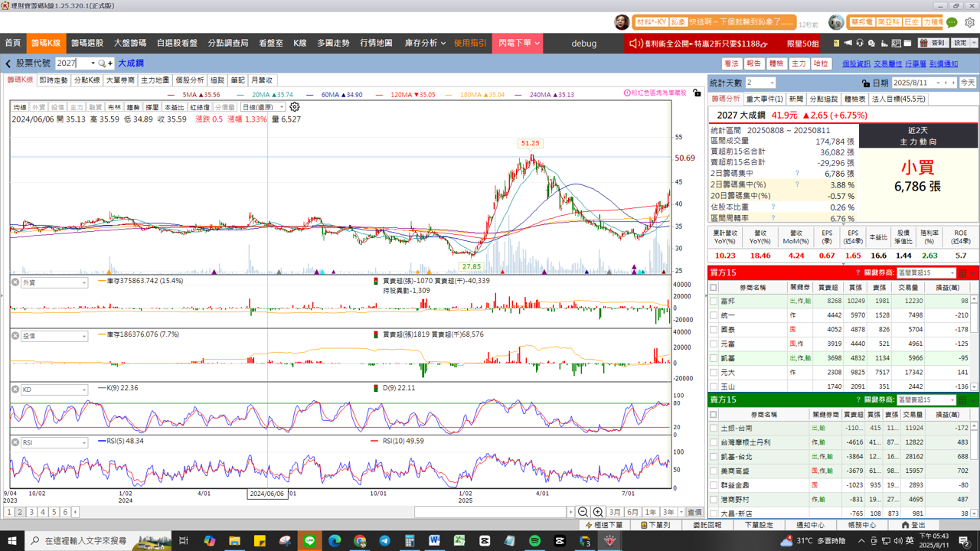Toggle the 本益比 overlay button
This screenshot has width=980, height=551.
point(175,108)
